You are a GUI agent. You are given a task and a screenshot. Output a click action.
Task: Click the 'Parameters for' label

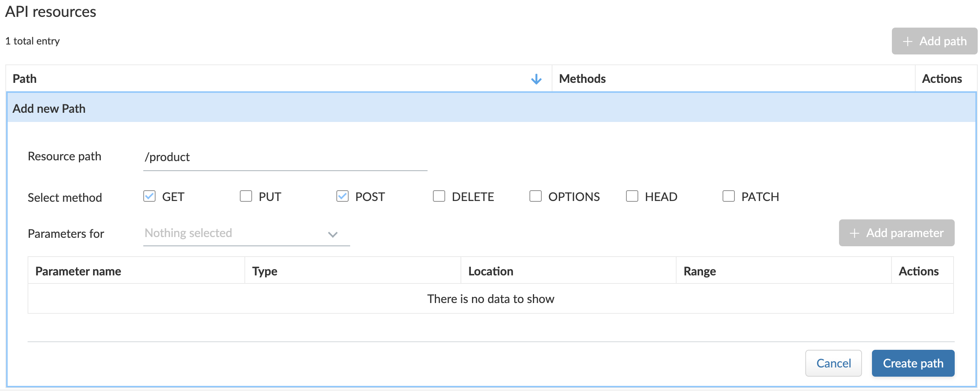coord(66,234)
